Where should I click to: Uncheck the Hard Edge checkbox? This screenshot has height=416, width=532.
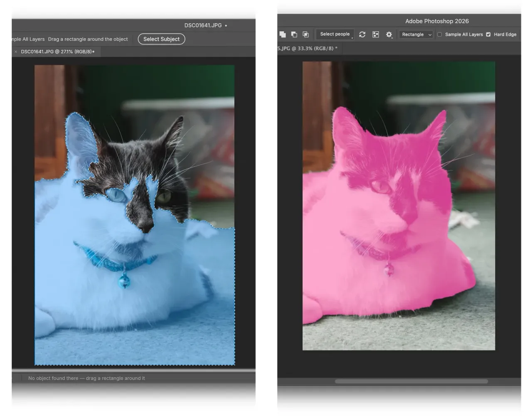[488, 34]
